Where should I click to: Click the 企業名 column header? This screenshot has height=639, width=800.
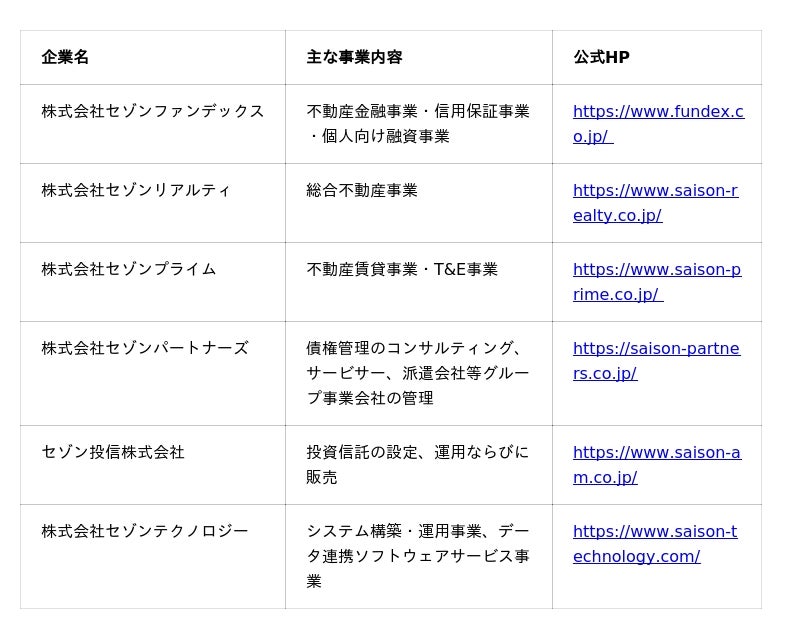tap(65, 57)
